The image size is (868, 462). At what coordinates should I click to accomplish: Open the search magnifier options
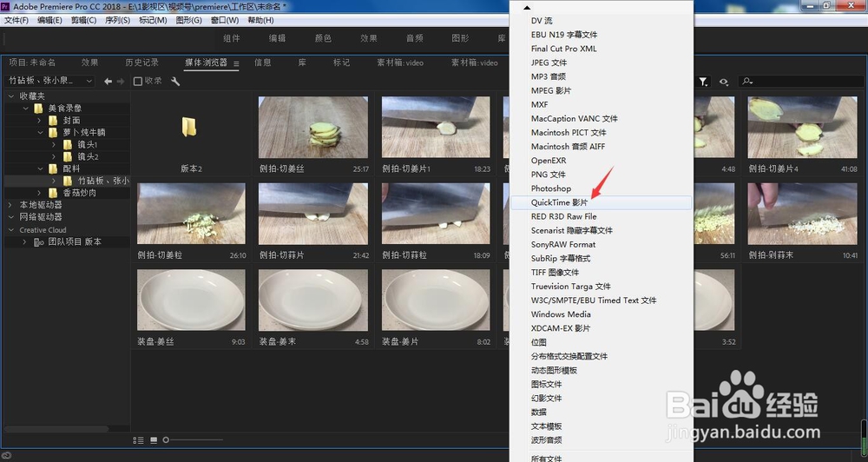[x=747, y=82]
